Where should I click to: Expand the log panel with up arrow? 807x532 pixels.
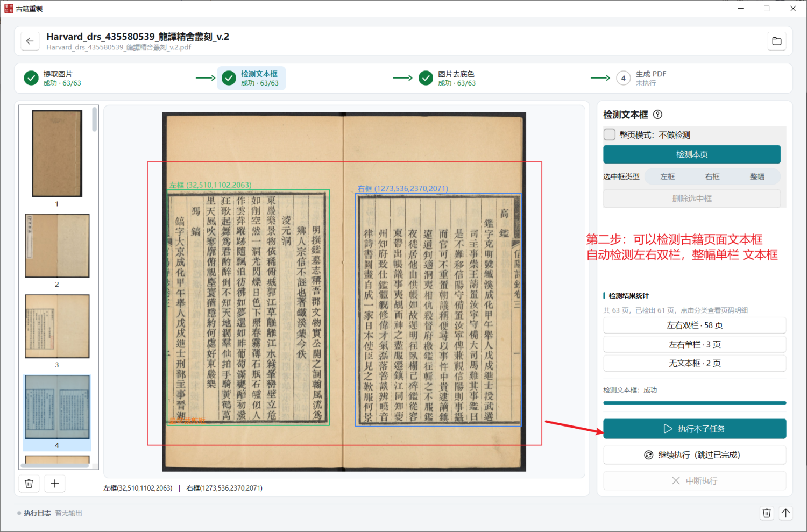(786, 513)
